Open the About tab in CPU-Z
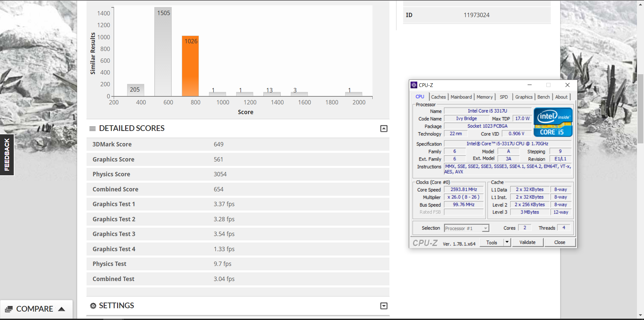This screenshot has height=320, width=644. 561,97
